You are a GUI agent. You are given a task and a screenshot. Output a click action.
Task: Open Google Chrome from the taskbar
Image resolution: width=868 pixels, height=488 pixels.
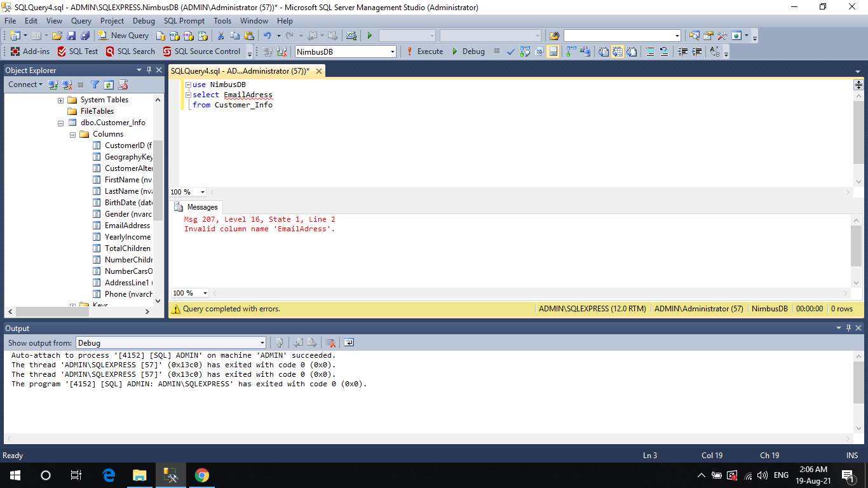(202, 475)
